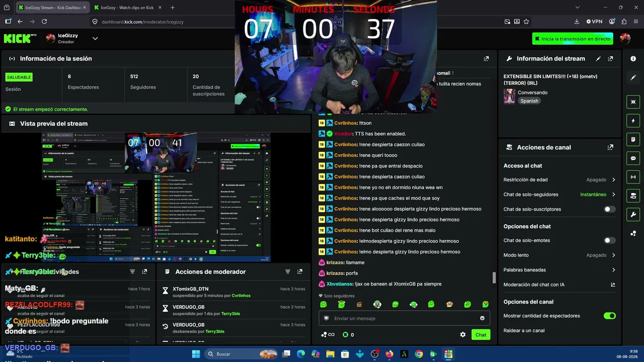Open Google Chrome from the taskbar
The width and height of the screenshot is (644, 362).
(419, 354)
